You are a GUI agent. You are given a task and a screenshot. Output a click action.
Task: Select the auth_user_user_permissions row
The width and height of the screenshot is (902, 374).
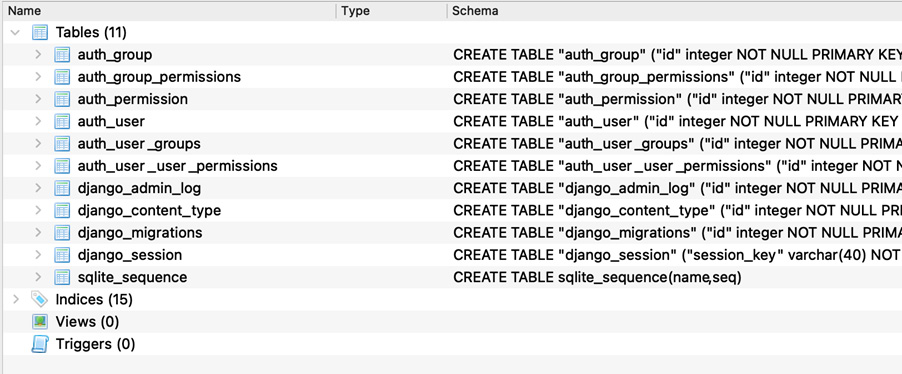(x=451, y=166)
